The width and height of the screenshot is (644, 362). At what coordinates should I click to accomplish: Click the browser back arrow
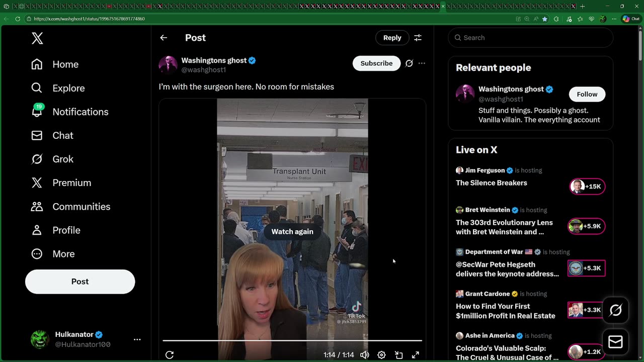[x=6, y=19]
